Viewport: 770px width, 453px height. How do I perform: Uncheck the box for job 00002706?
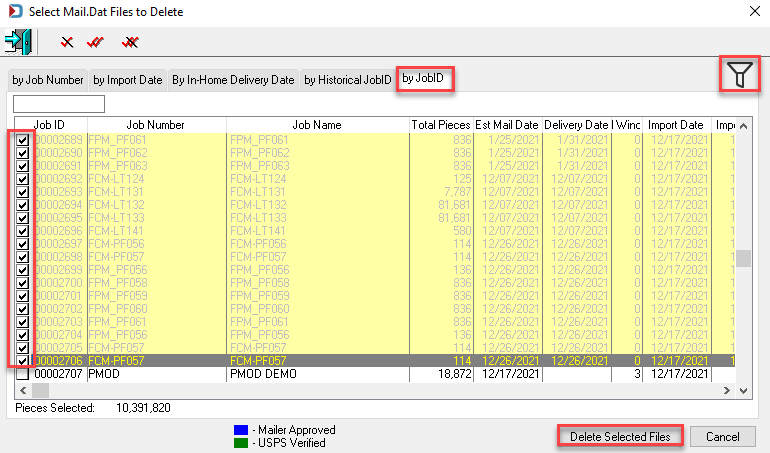tap(22, 361)
